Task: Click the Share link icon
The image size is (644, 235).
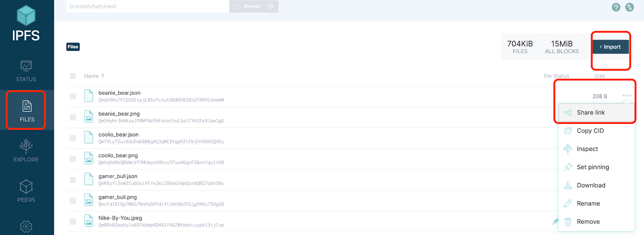Action: coord(568,113)
